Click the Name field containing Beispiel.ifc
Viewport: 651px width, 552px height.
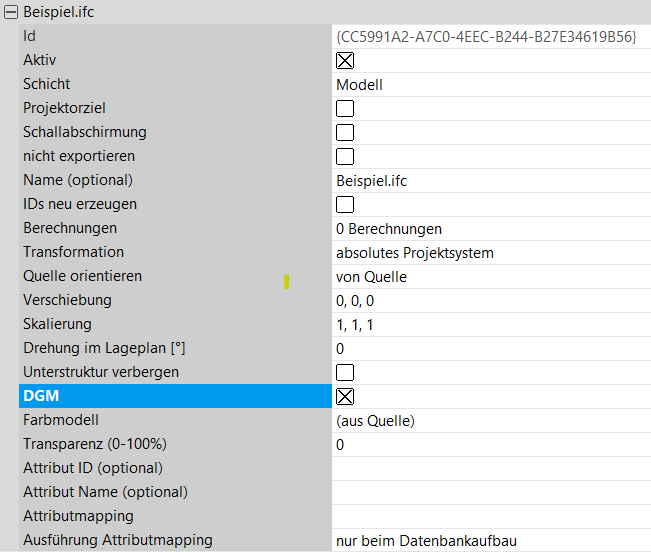[490, 180]
